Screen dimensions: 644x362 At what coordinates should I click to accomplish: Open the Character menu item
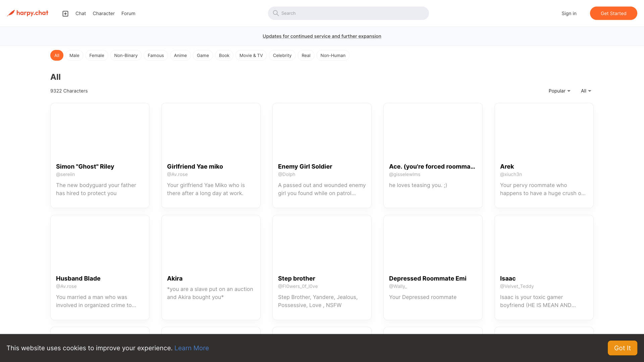coord(104,13)
